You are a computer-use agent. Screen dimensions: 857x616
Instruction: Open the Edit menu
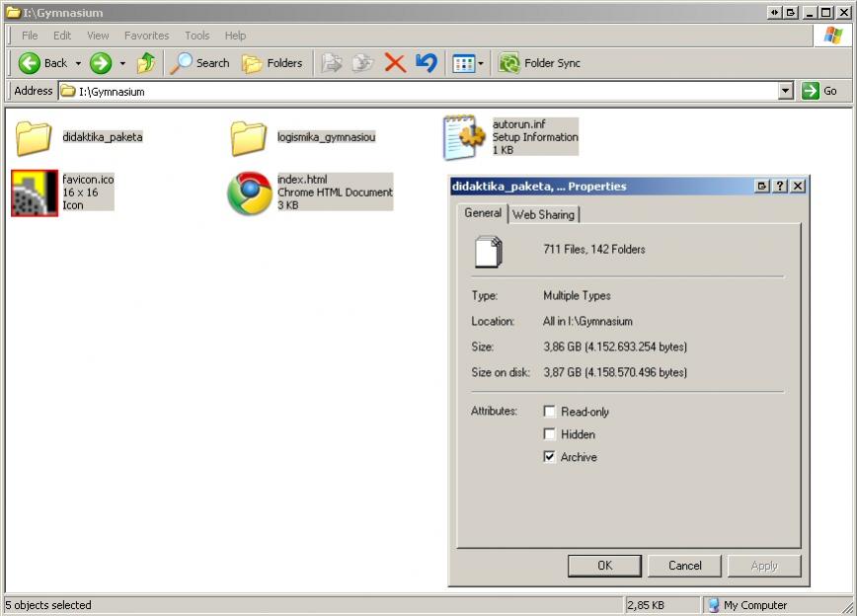pyautogui.click(x=62, y=36)
